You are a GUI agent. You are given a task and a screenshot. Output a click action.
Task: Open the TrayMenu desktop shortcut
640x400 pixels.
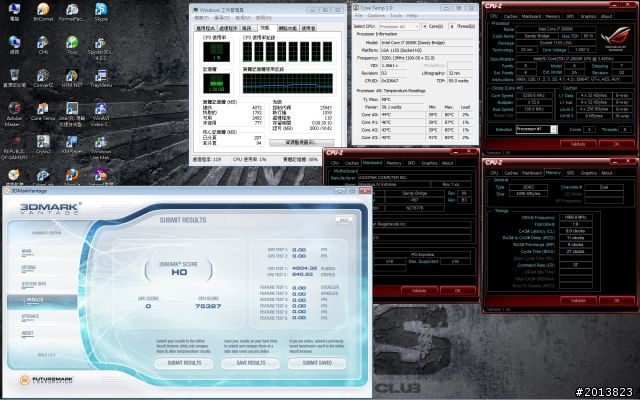point(101,78)
